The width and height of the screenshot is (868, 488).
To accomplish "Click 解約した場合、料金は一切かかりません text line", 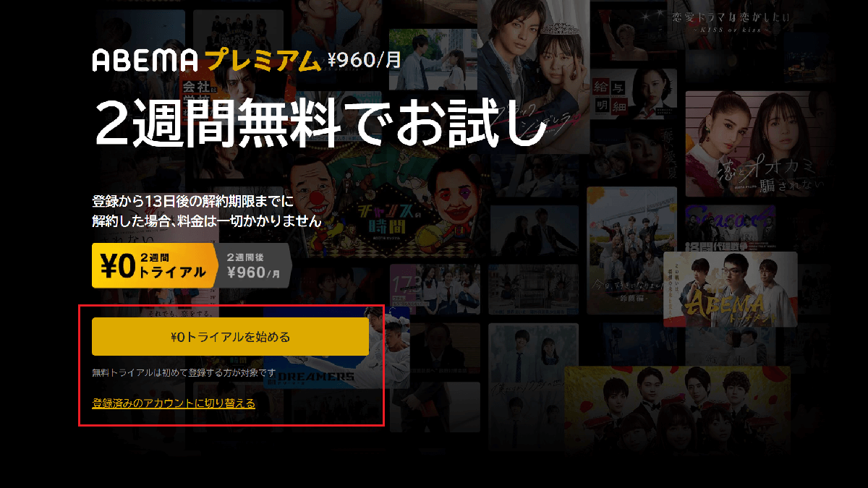I will (x=207, y=221).
